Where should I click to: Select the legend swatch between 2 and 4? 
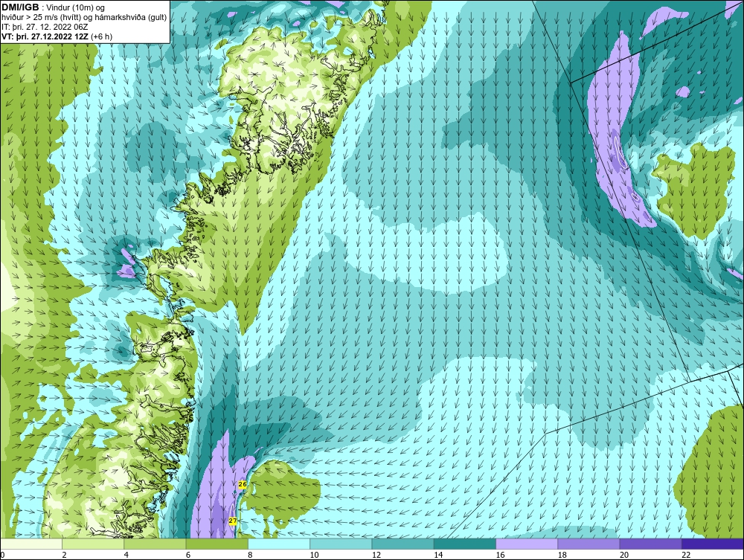[93, 544]
